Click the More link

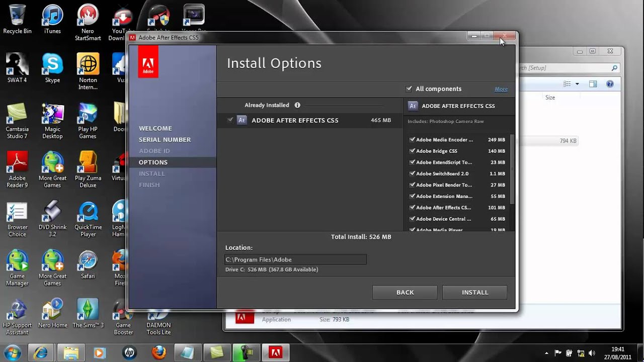pos(501,89)
